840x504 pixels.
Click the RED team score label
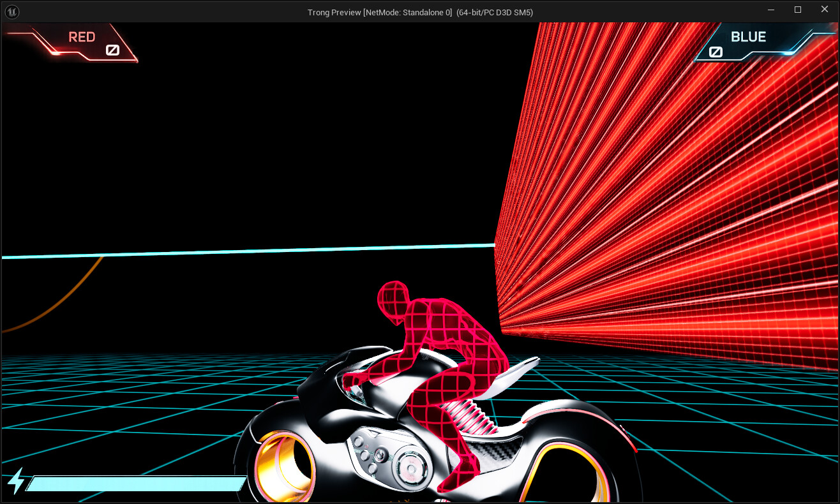82,37
